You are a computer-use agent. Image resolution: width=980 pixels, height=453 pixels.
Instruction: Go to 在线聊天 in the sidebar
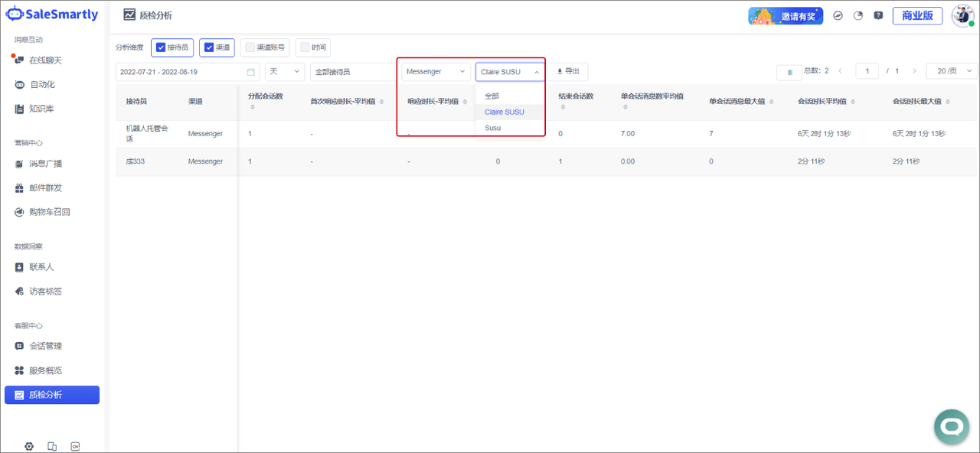[45, 60]
